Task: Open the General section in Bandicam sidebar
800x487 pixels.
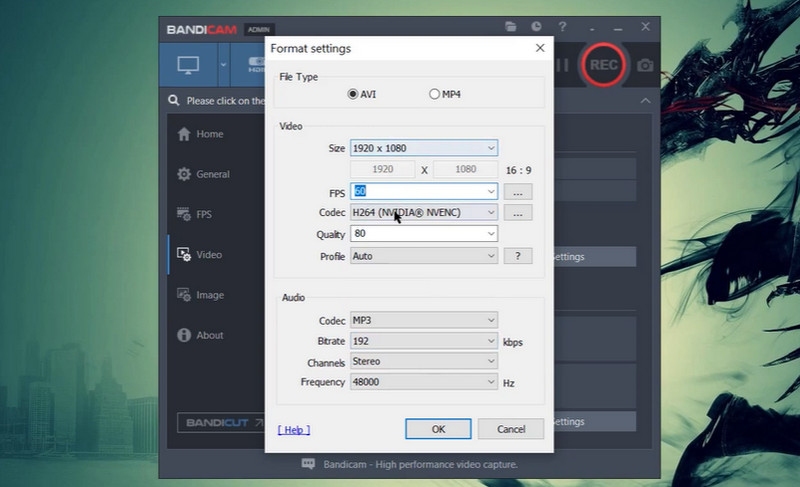Action: pos(215,174)
